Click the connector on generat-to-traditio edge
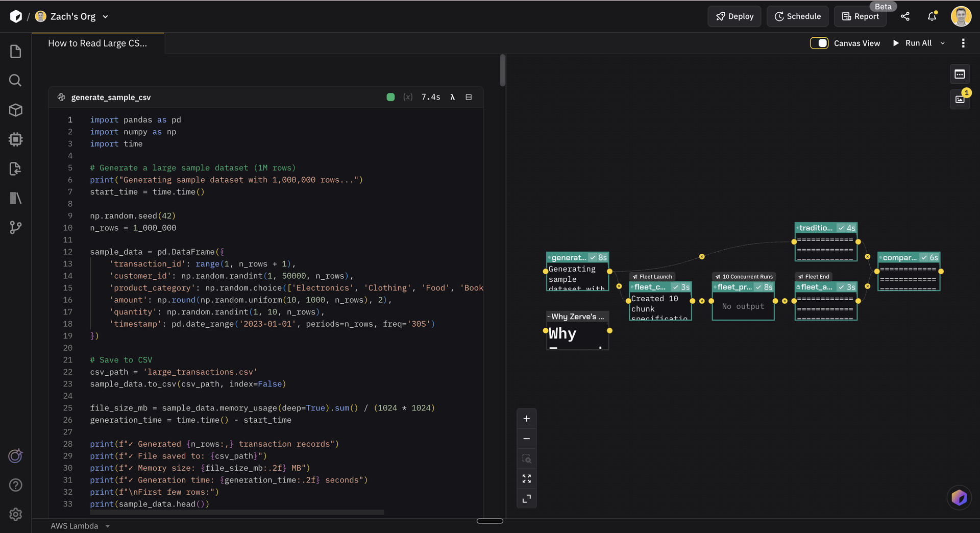The height and width of the screenshot is (533, 980). [702, 256]
